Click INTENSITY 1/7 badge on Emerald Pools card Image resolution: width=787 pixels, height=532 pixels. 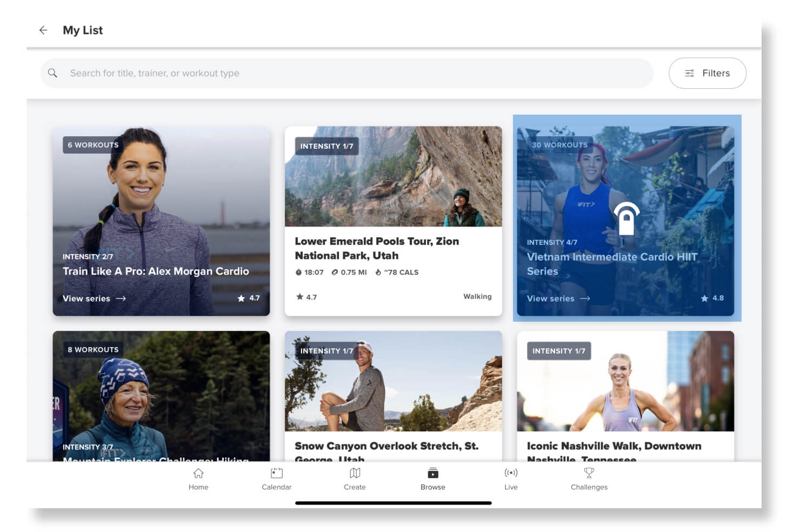pos(326,146)
